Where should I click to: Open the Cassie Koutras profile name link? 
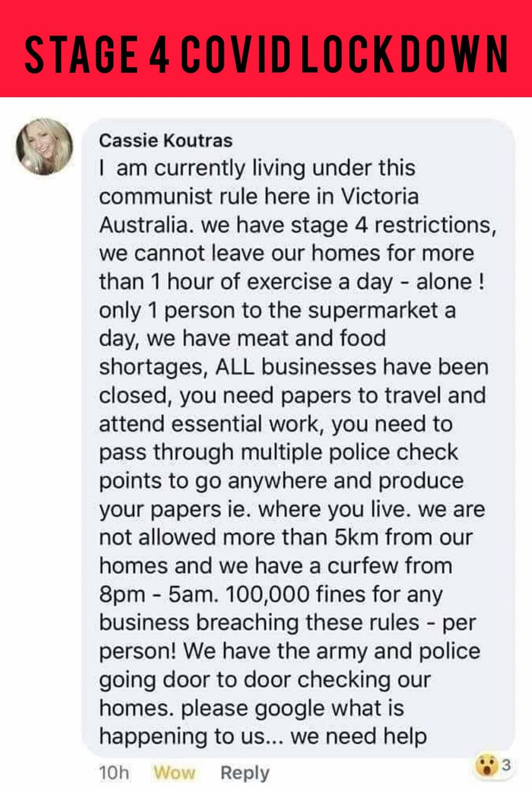166,140
